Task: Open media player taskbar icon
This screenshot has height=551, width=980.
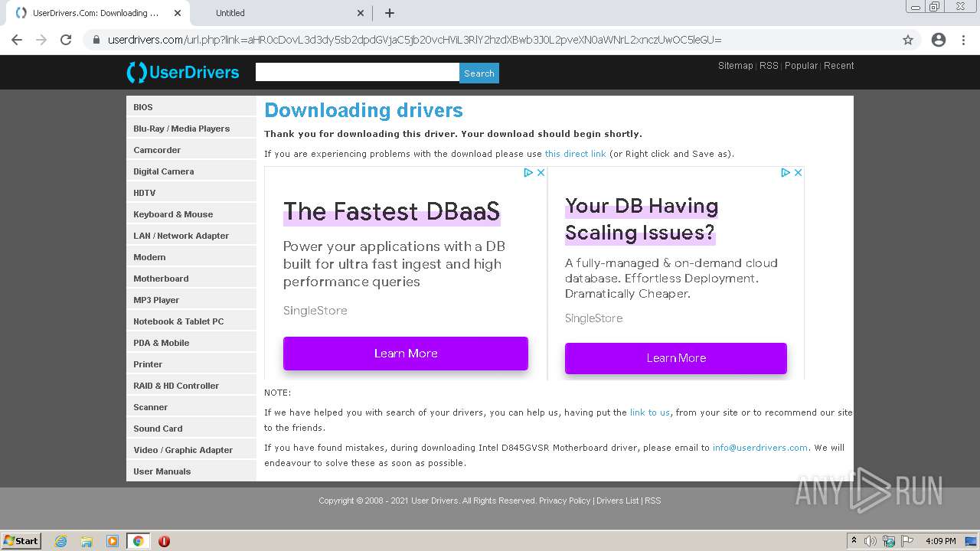Action: pyautogui.click(x=113, y=541)
